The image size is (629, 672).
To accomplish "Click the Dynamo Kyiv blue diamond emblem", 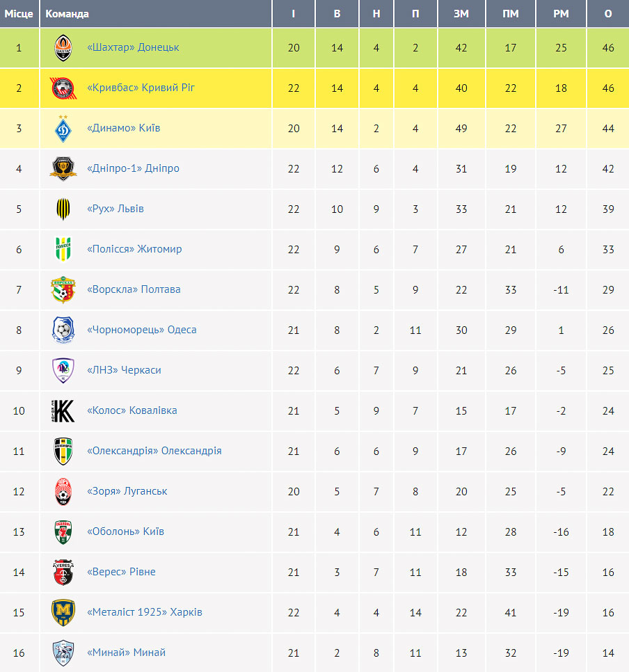I will pos(63,128).
